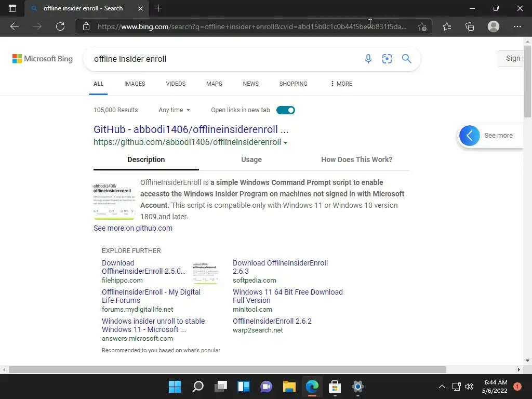Open See more on github.com link
Screen dimensions: 532x399
133,228
